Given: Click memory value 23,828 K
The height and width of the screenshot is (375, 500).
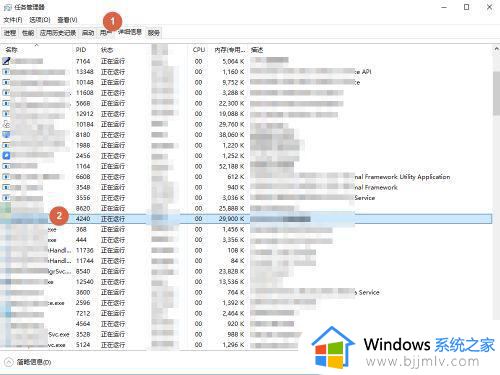Looking at the screenshot, I should 231,271.
